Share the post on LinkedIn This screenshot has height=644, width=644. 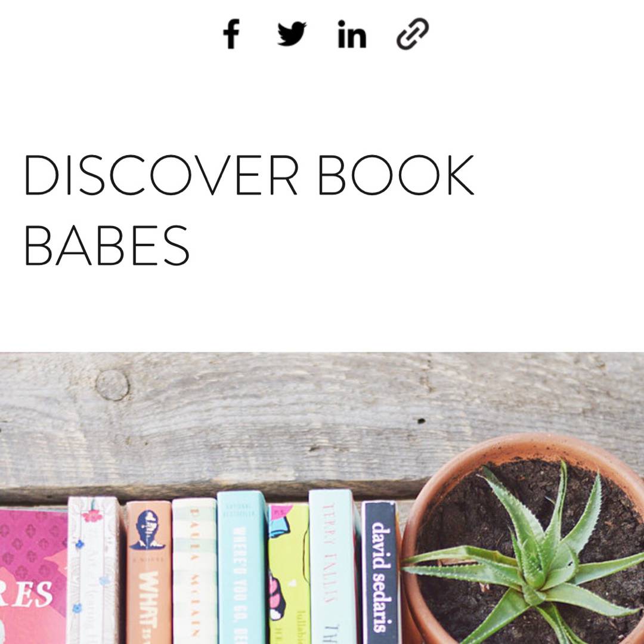pyautogui.click(x=352, y=34)
